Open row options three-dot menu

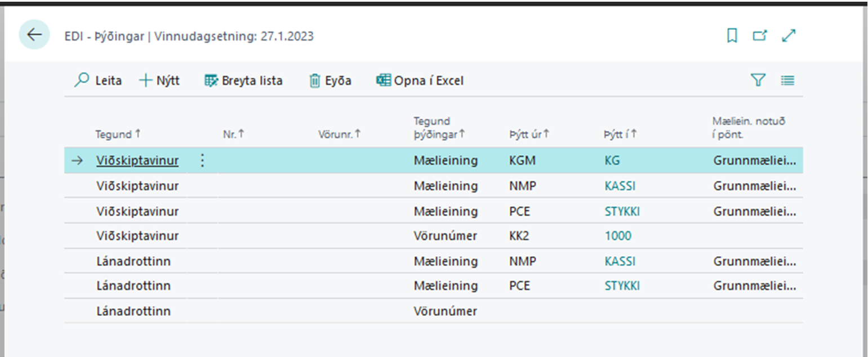click(203, 161)
